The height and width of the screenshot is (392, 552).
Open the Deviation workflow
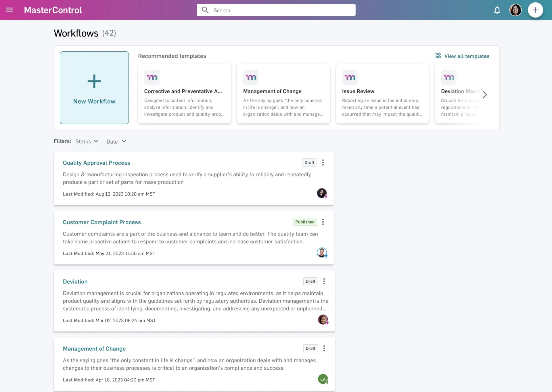75,282
